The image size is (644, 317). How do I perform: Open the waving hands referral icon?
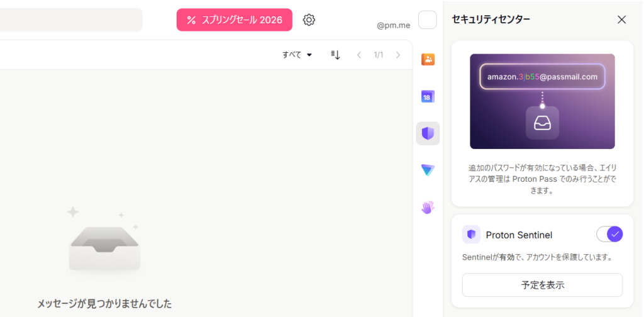428,207
